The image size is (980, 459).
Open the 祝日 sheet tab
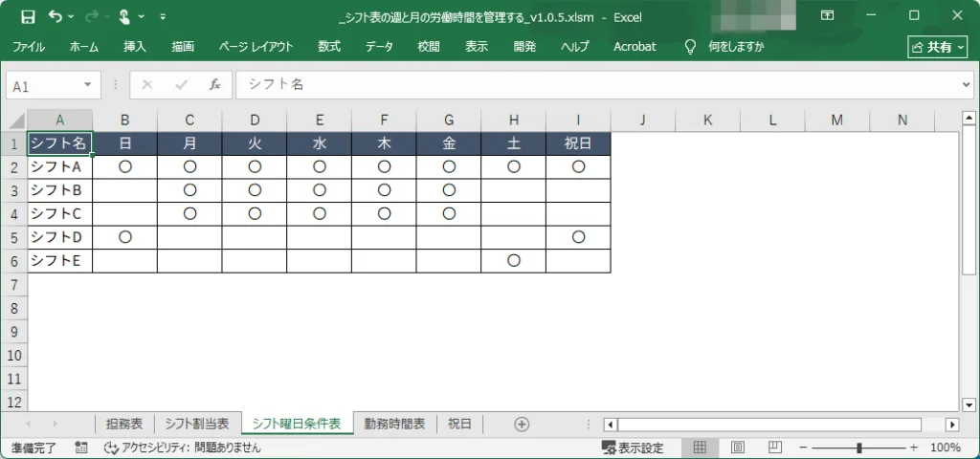[x=459, y=424]
